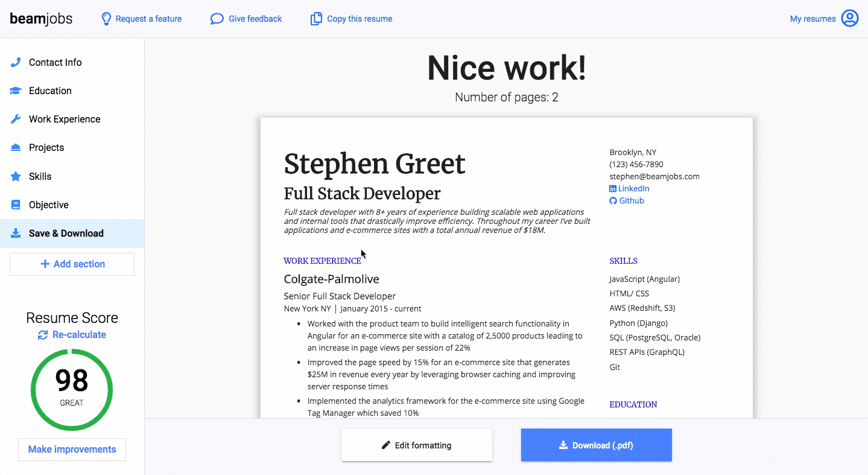Click the Re-calculate refresh icon
Viewport: 868px width, 475px height.
click(x=43, y=335)
